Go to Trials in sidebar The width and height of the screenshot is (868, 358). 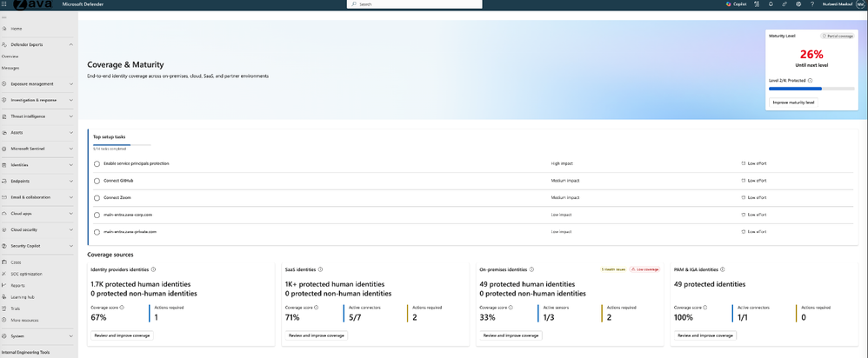pos(16,308)
